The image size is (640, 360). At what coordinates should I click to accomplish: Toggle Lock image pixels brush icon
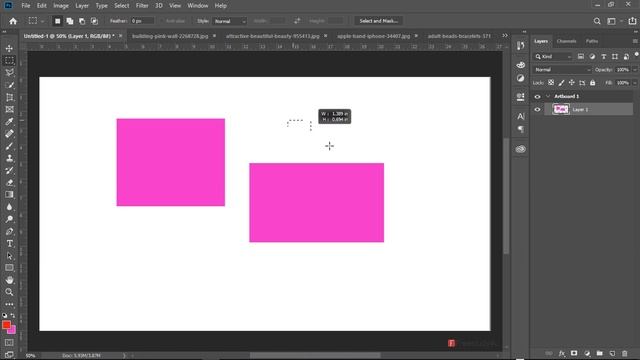(x=561, y=83)
